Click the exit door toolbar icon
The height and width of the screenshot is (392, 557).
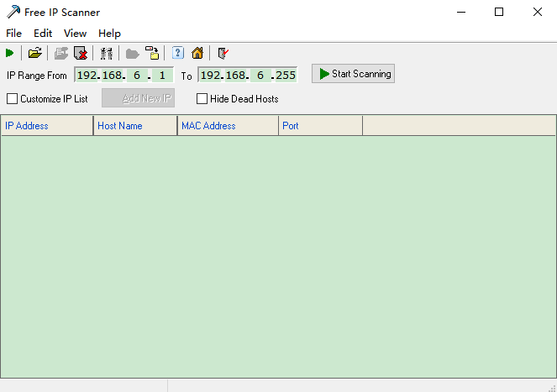pyautogui.click(x=223, y=53)
